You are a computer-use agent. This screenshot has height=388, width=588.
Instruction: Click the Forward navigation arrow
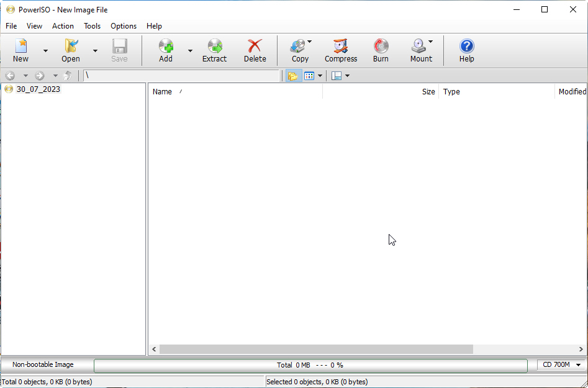click(x=40, y=76)
